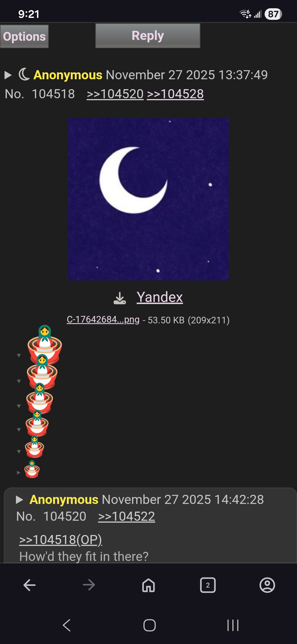Tap the crescent moon icon next to Anonymous
The width and height of the screenshot is (297, 644).
24,74
